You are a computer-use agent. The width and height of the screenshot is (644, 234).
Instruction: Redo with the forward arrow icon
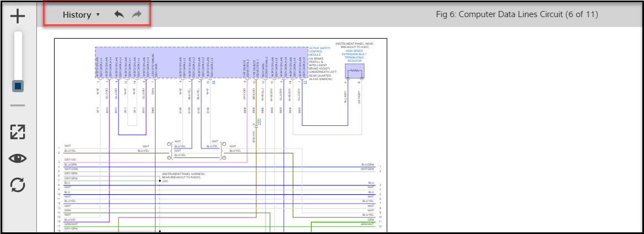137,14
